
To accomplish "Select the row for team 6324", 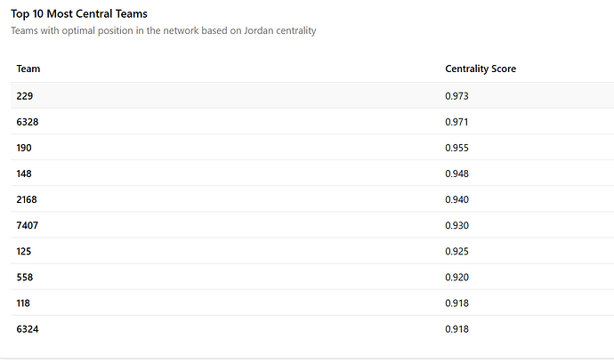I will point(312,328).
